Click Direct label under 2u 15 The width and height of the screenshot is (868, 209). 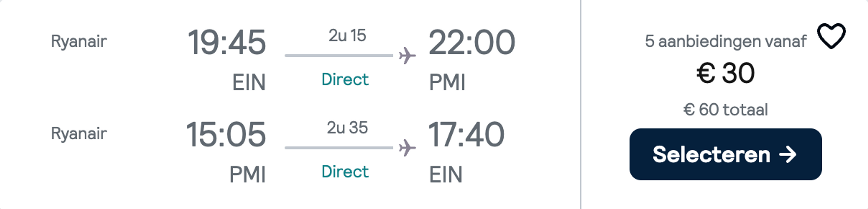(345, 79)
